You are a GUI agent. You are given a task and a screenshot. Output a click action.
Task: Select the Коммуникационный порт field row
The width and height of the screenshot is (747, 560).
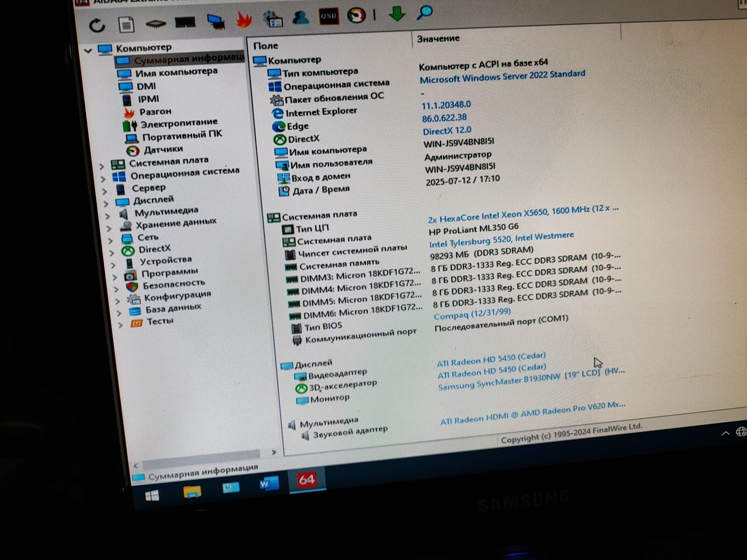[354, 336]
